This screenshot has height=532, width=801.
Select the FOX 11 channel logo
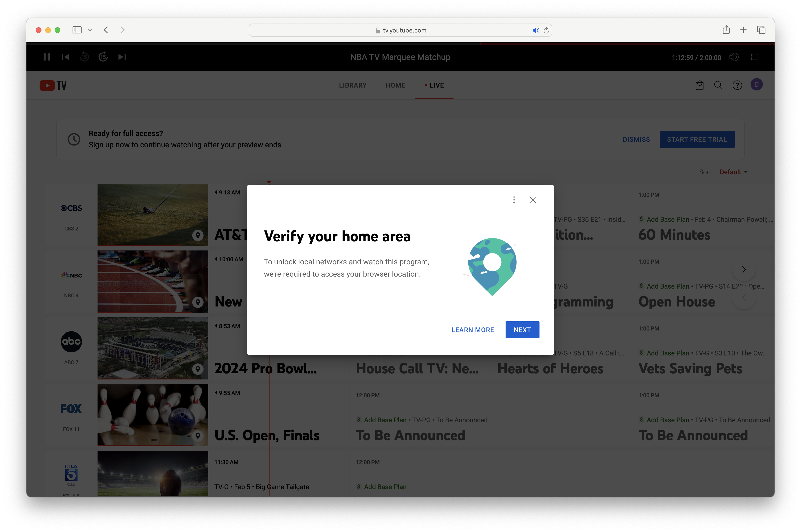pyautogui.click(x=71, y=408)
